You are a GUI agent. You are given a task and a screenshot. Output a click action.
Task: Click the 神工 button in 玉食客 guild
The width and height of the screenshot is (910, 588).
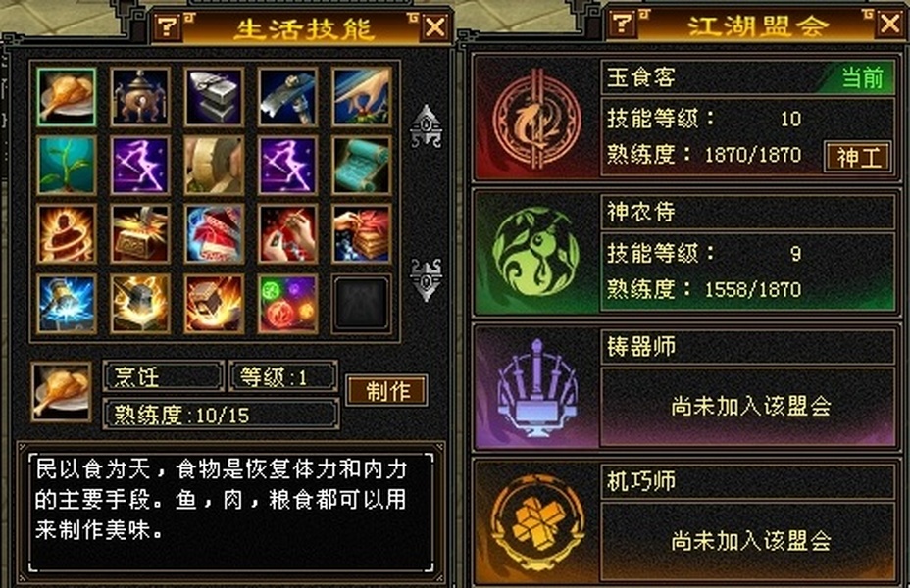coord(858,157)
